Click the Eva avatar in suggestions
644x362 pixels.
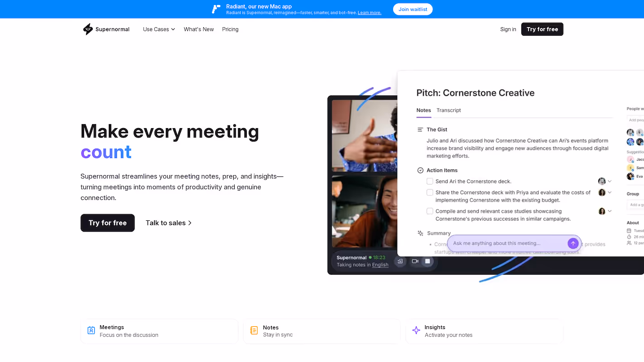(630, 176)
